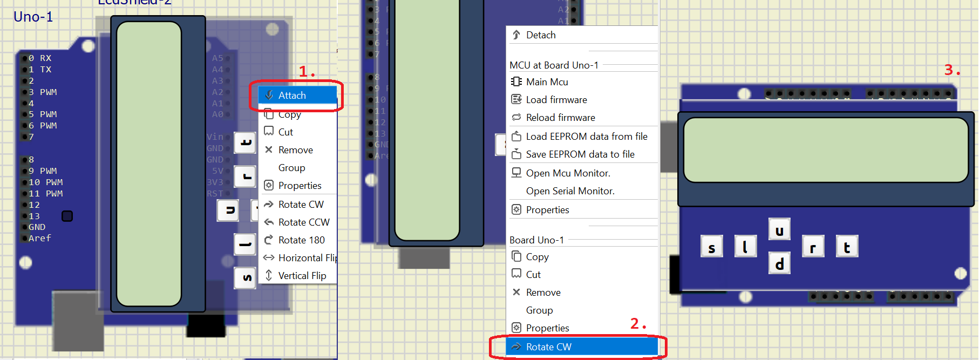Click the highlighted Rotate CW icon under Board Uno-1
The width and height of the screenshot is (980, 360).
[x=516, y=347]
